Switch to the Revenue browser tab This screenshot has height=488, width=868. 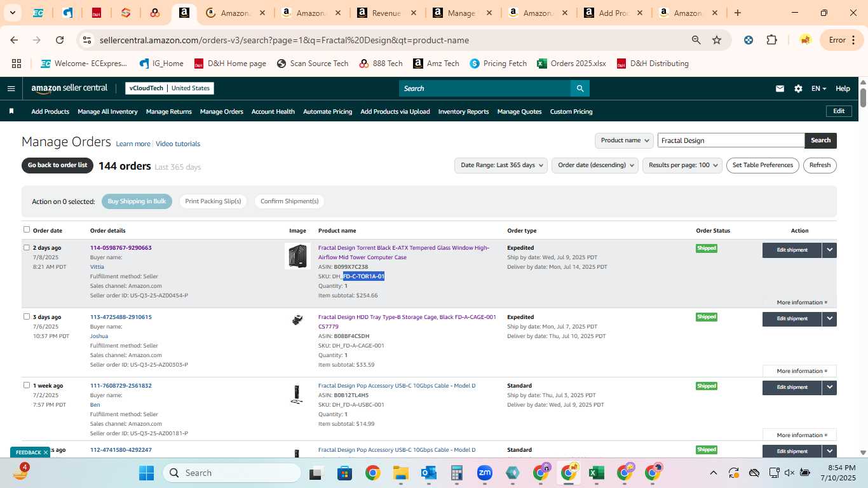(386, 13)
